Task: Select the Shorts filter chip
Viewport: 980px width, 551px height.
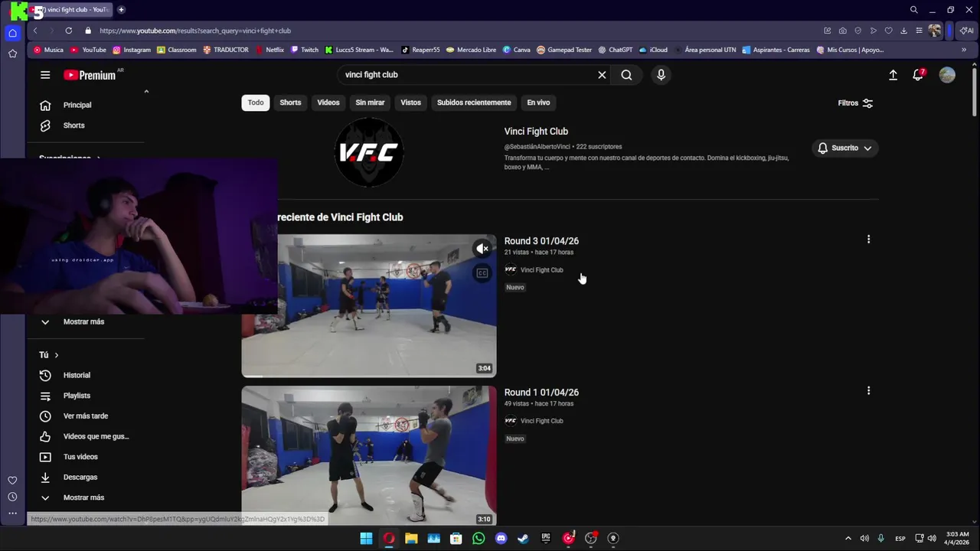Action: click(x=290, y=103)
